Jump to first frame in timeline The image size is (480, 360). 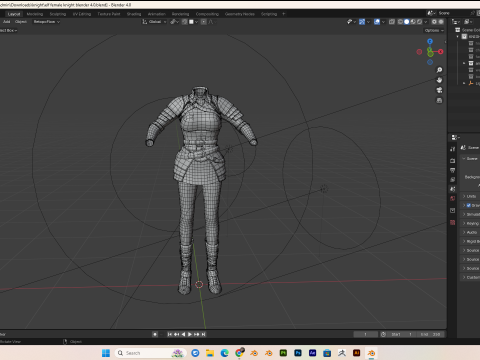click(169, 334)
